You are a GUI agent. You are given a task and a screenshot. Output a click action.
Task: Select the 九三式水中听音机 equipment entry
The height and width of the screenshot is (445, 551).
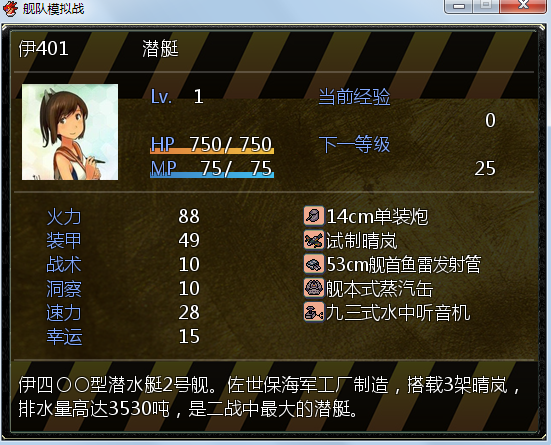(x=387, y=312)
